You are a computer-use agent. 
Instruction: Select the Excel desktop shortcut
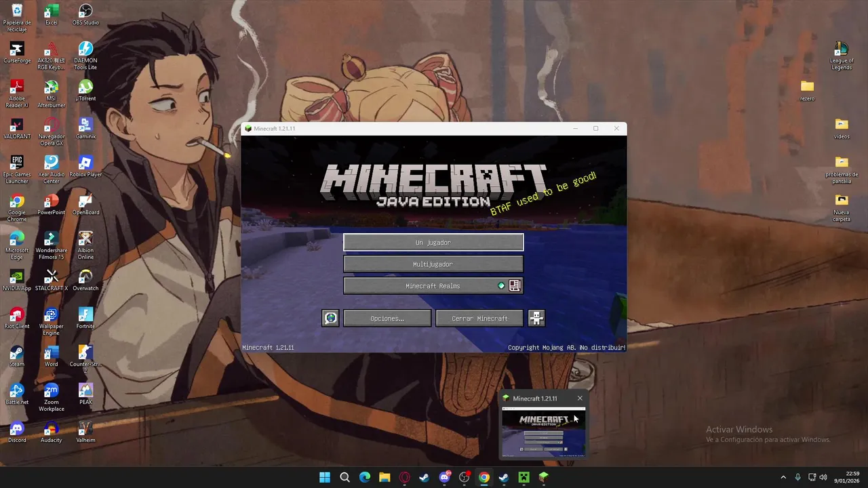point(51,16)
